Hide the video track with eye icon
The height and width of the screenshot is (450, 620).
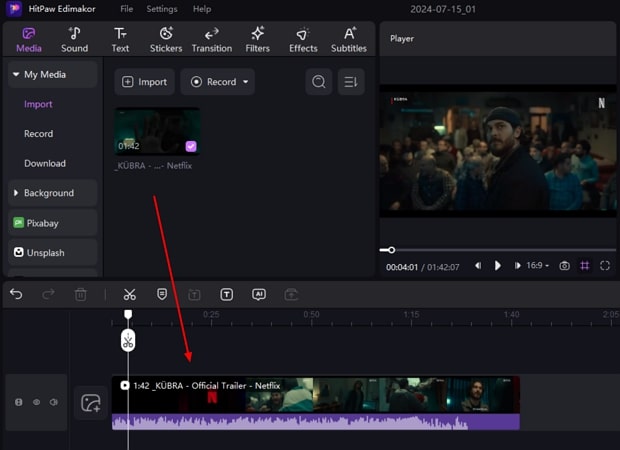coord(36,402)
